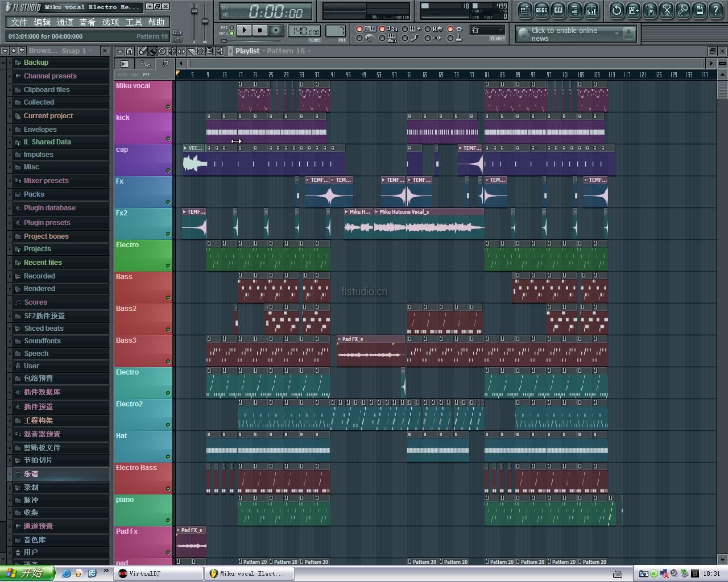728x582 pixels.
Task: Open the Step Sequencer view icon
Action: [x=541, y=10]
